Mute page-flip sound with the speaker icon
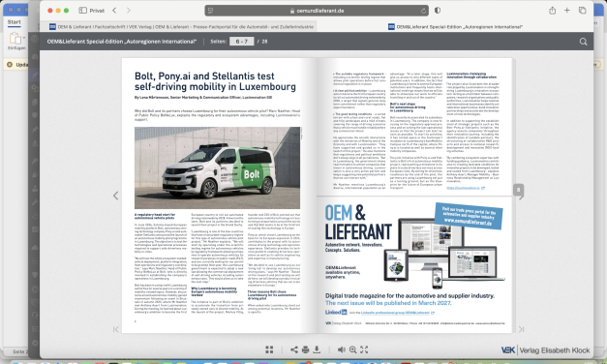The width and height of the screenshot is (607, 364). [x=342, y=349]
